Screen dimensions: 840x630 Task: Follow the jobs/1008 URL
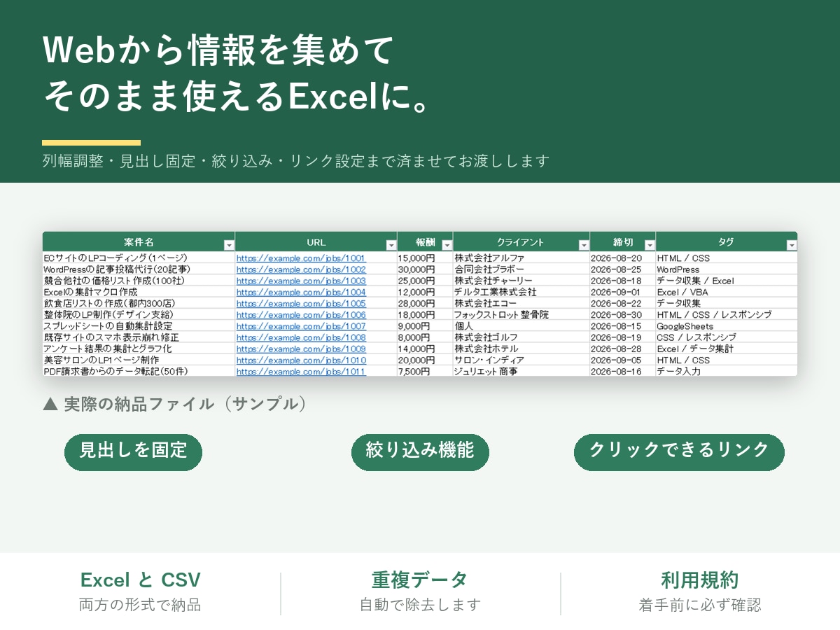click(301, 337)
